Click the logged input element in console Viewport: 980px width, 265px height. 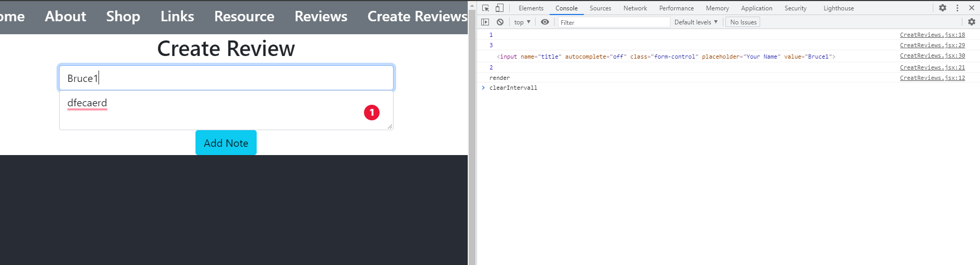point(666,57)
